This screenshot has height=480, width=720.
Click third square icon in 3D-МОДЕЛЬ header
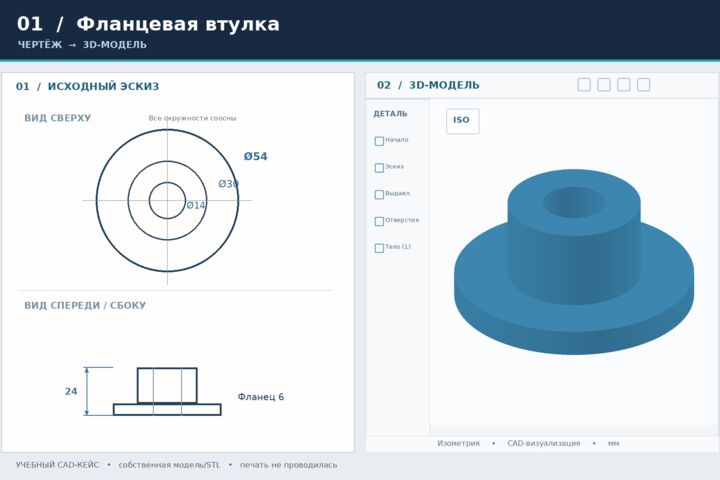click(624, 85)
